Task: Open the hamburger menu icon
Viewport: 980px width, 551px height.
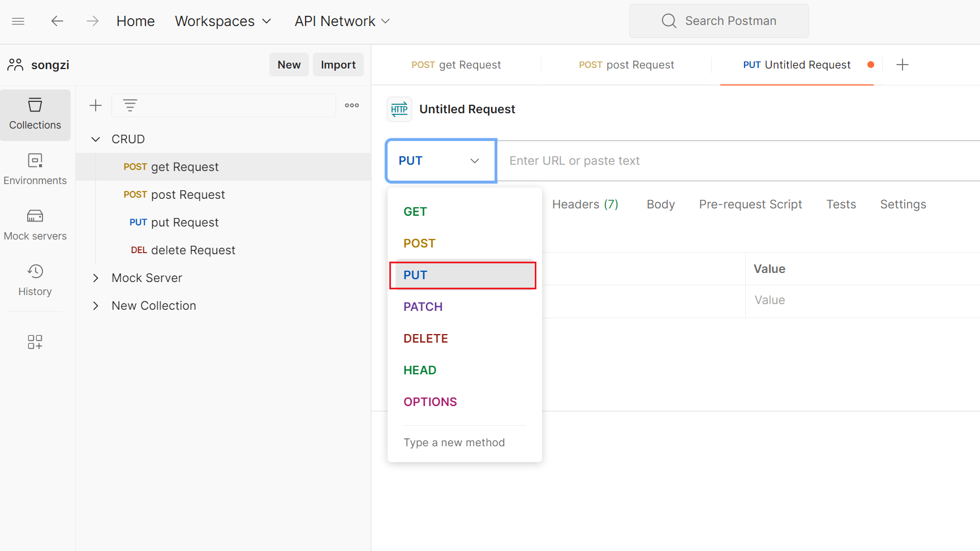Action: tap(18, 21)
